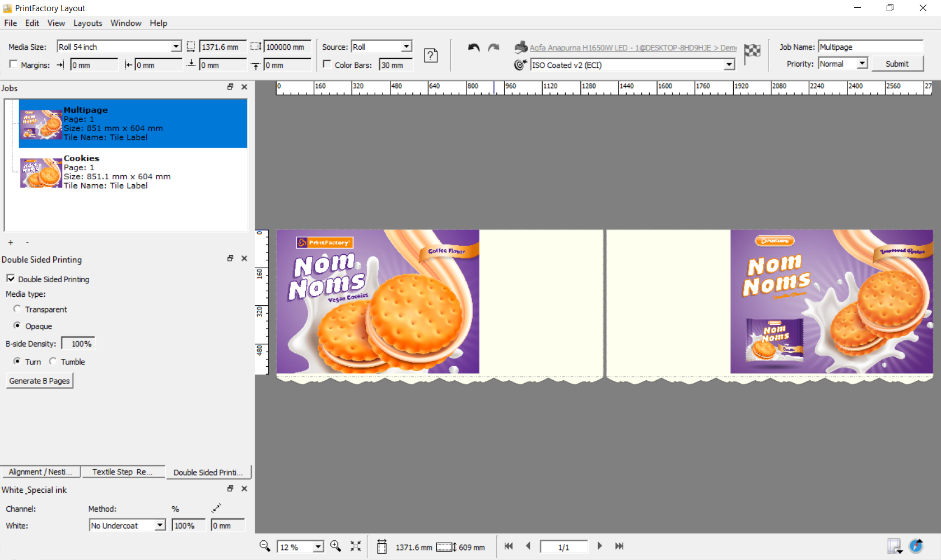Image resolution: width=941 pixels, height=560 pixels.
Task: Close the White Special ink panel
Action: (x=244, y=488)
